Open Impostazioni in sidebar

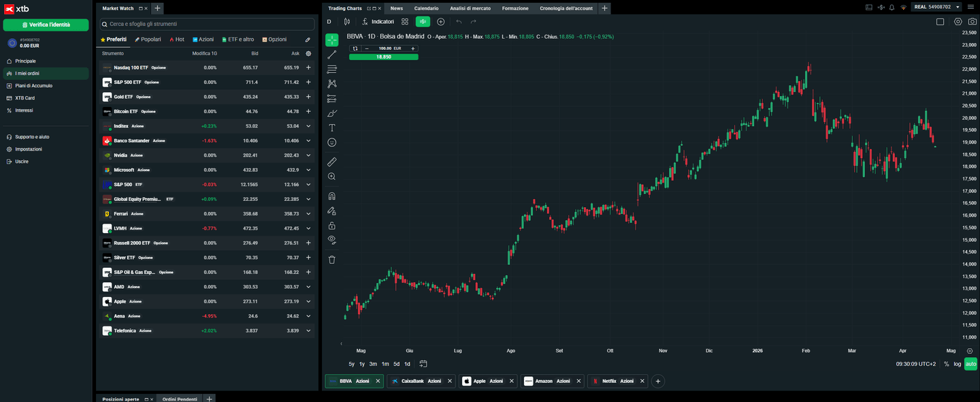pyautogui.click(x=46, y=149)
